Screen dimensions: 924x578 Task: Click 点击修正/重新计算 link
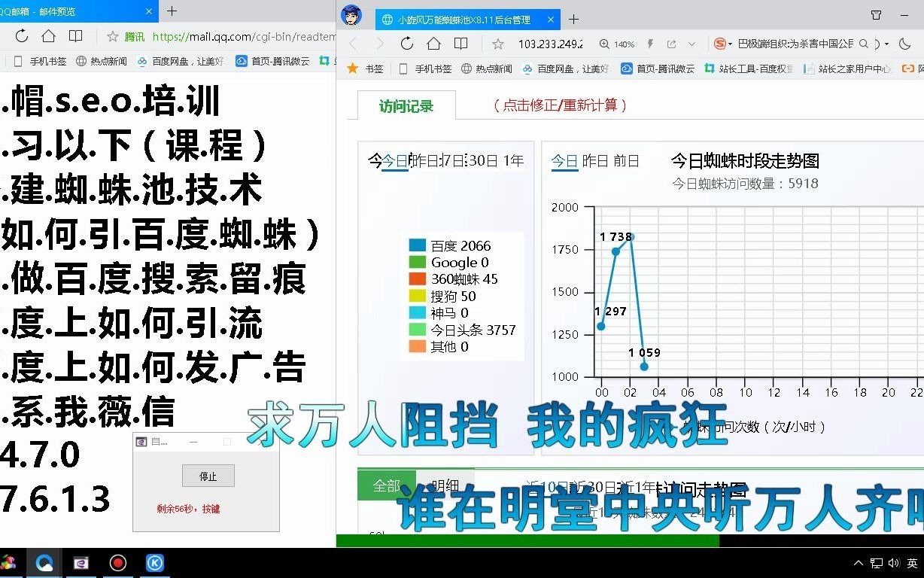(x=561, y=105)
